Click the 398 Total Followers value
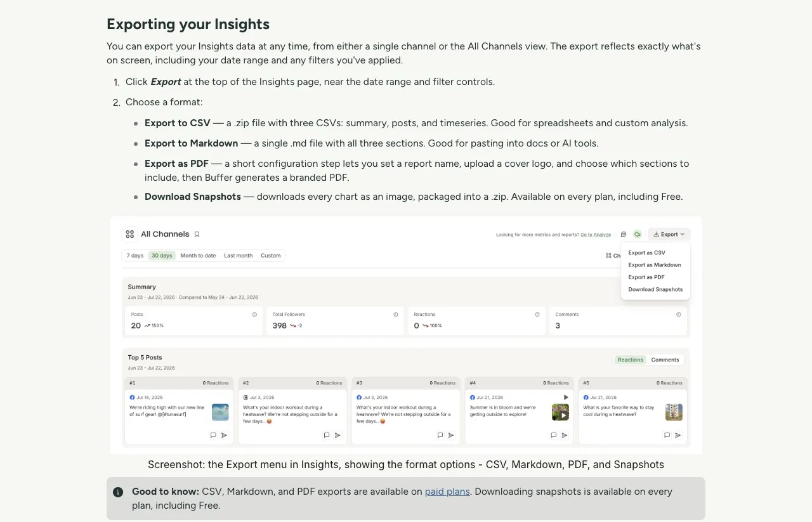 coord(280,325)
